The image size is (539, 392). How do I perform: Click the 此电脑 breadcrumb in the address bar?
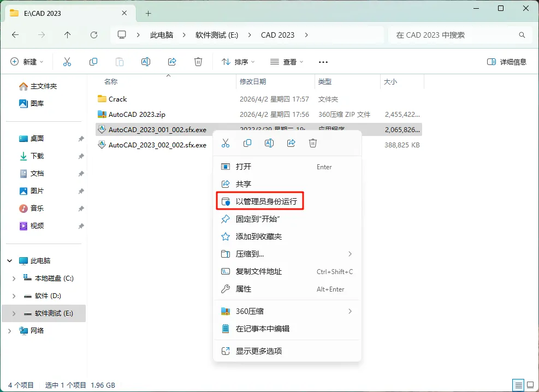tap(162, 35)
